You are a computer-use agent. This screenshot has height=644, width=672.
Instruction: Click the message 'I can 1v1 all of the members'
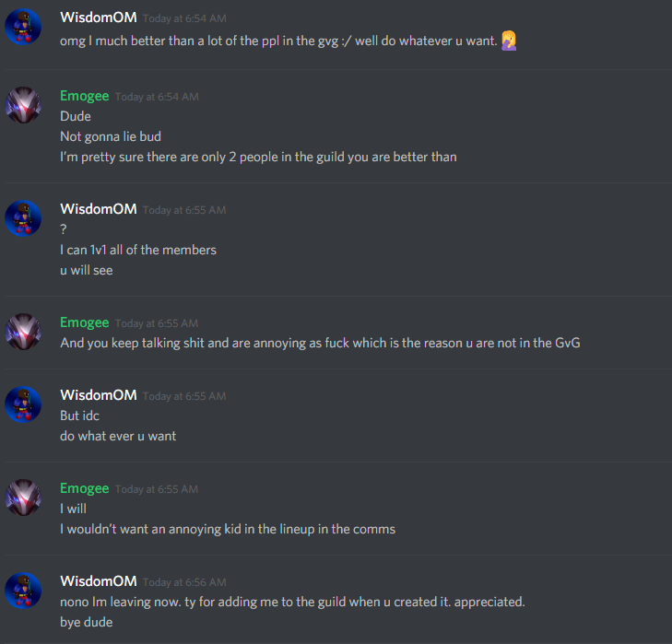click(138, 250)
